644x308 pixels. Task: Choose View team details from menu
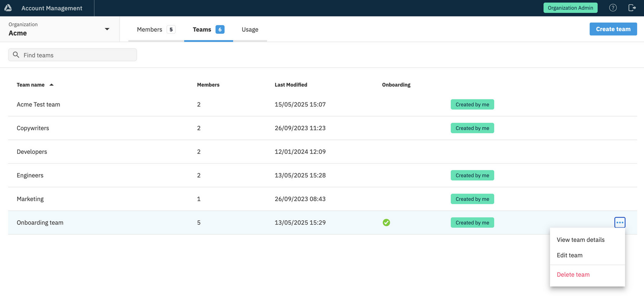pos(587,240)
